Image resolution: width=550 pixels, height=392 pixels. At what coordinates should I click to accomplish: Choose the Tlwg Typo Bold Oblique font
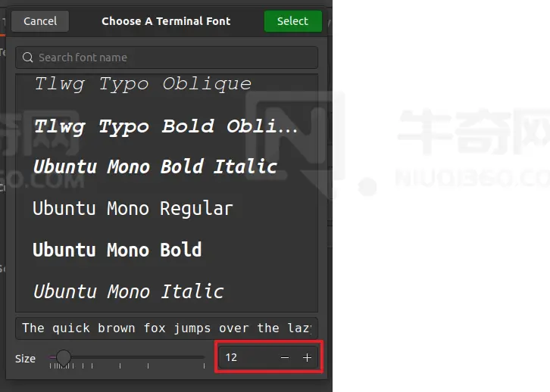pyautogui.click(x=167, y=126)
